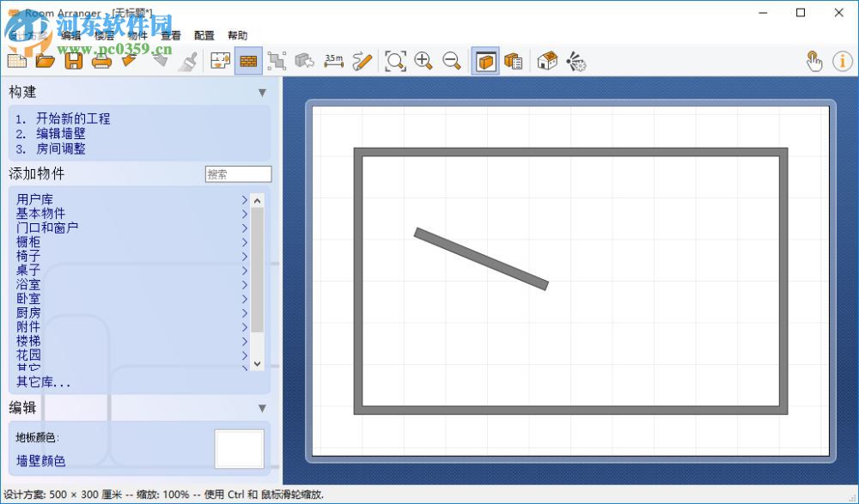This screenshot has height=504, width=859.
Task: Collapse the 构建 panel triangle
Action: tap(262, 93)
